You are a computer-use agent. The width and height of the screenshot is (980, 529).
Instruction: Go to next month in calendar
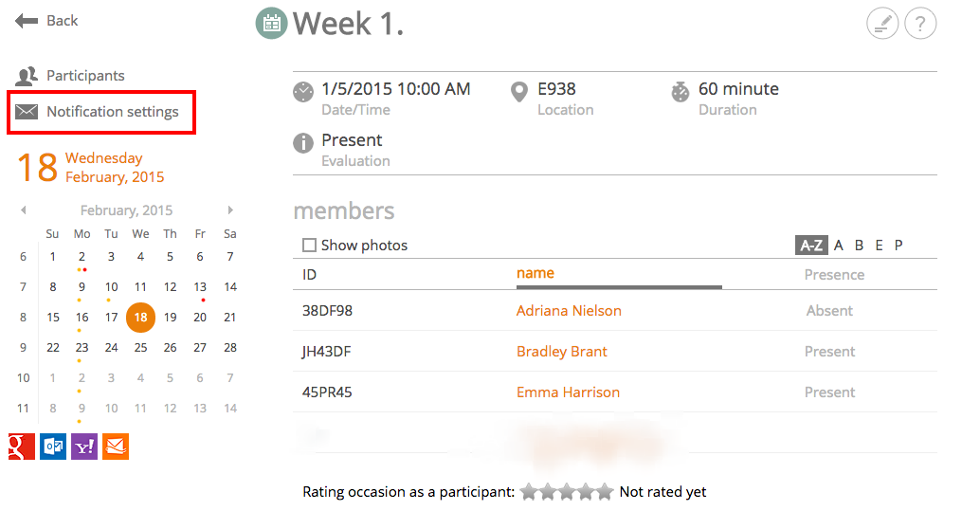pos(230,210)
